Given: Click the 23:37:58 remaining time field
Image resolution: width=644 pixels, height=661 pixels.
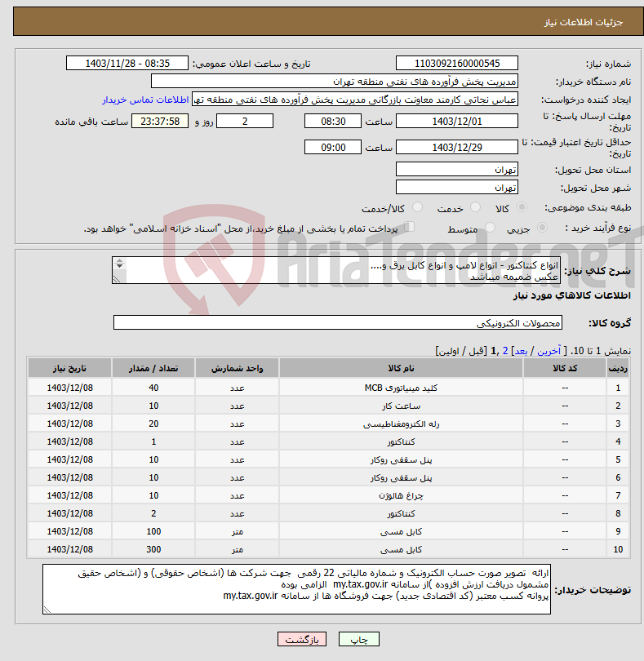Looking at the screenshot, I should click(x=160, y=122).
